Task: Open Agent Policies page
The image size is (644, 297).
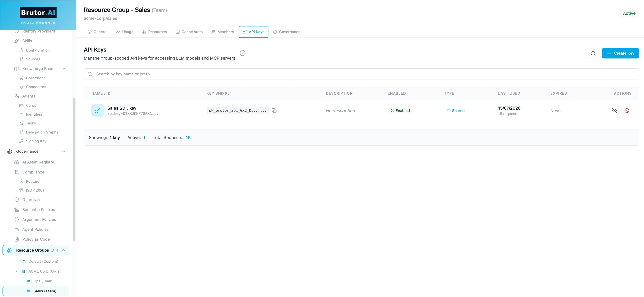Action: pyautogui.click(x=35, y=229)
